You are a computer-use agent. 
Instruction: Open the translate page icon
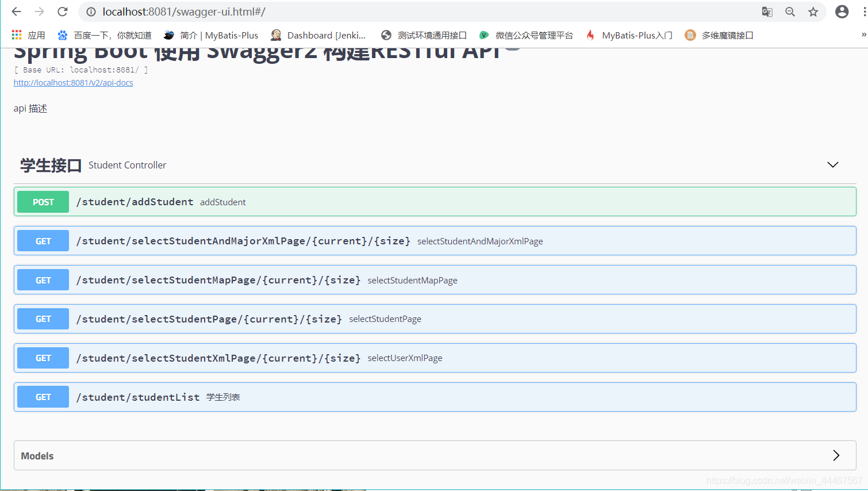[x=767, y=11]
